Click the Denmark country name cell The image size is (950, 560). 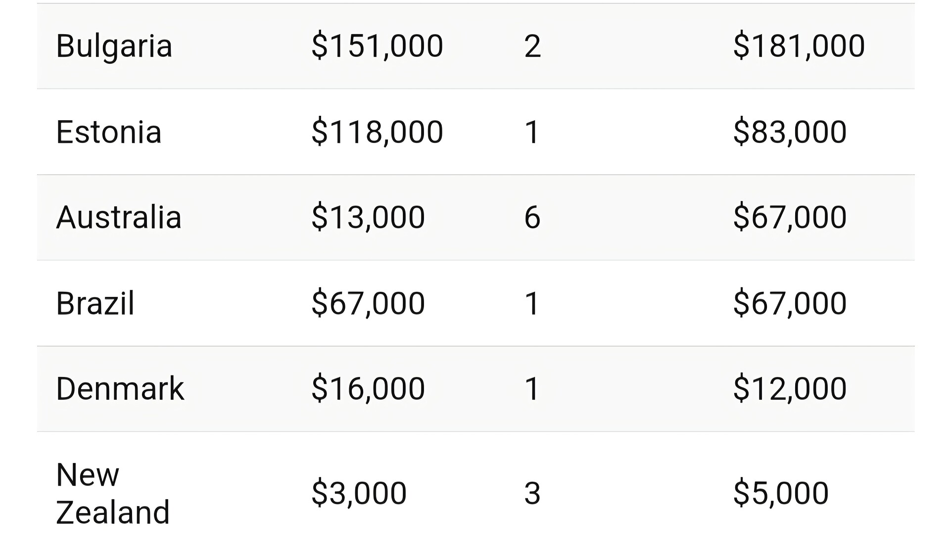120,389
